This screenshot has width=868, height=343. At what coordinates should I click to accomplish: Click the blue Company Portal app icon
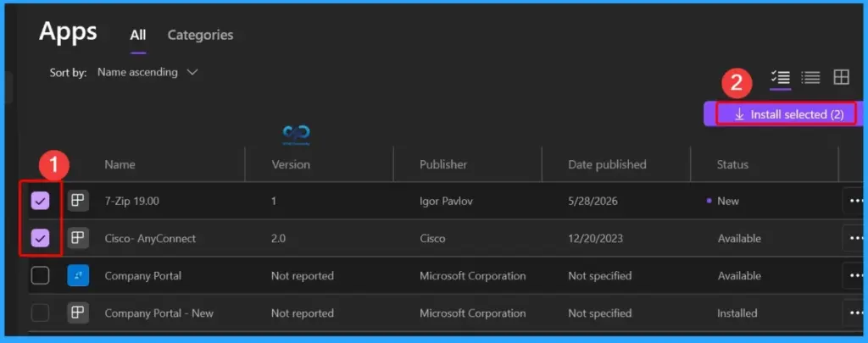click(78, 275)
